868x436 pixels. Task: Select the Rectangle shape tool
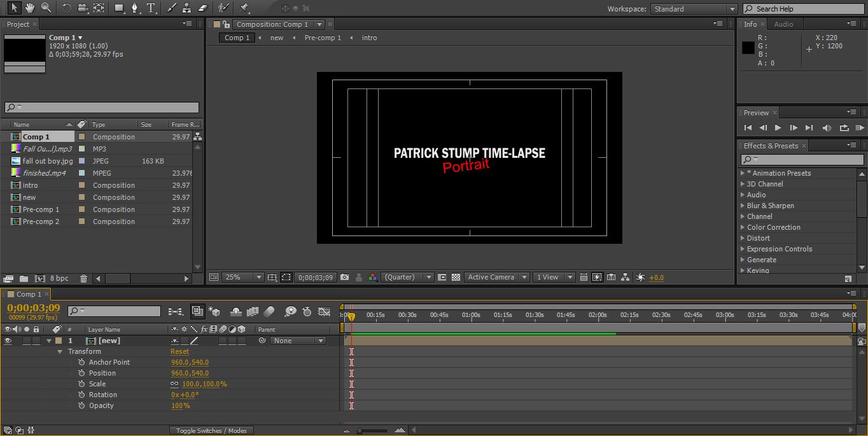[x=119, y=8]
